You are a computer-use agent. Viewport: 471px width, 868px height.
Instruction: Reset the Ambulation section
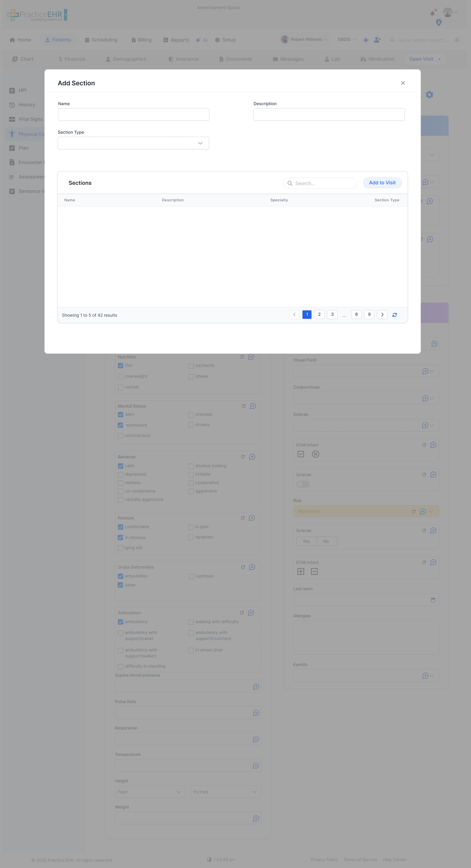(x=242, y=613)
